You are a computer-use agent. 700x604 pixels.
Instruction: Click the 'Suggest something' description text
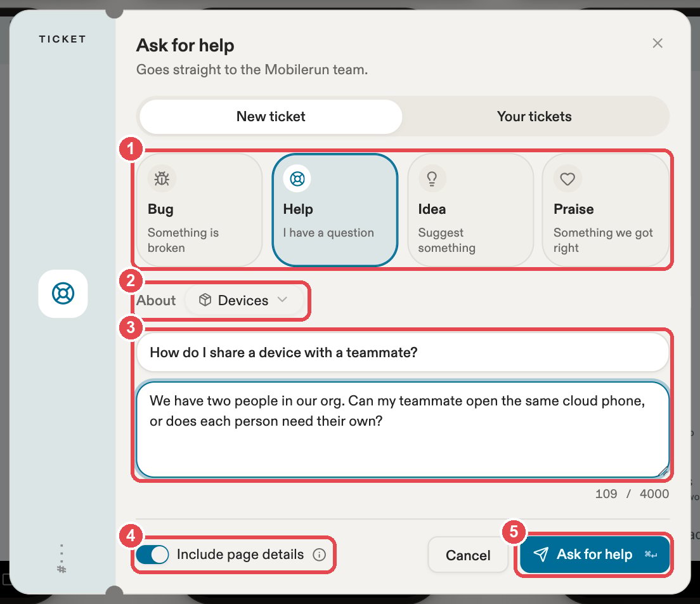(x=447, y=240)
